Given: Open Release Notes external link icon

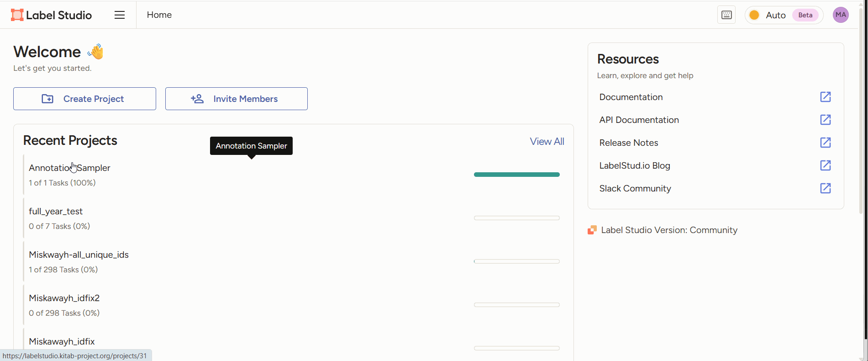Looking at the screenshot, I should 825,143.
